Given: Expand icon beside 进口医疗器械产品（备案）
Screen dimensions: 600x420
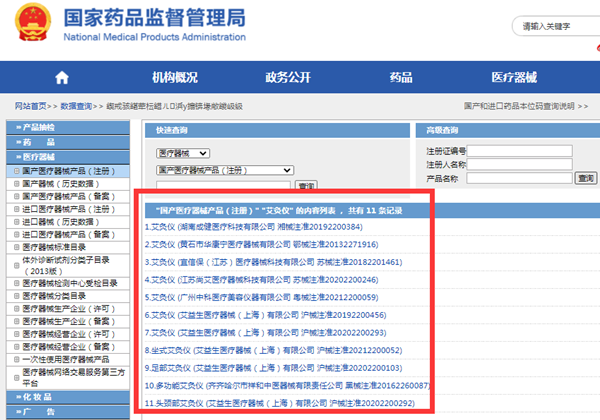Looking at the screenshot, I should click(16, 234).
